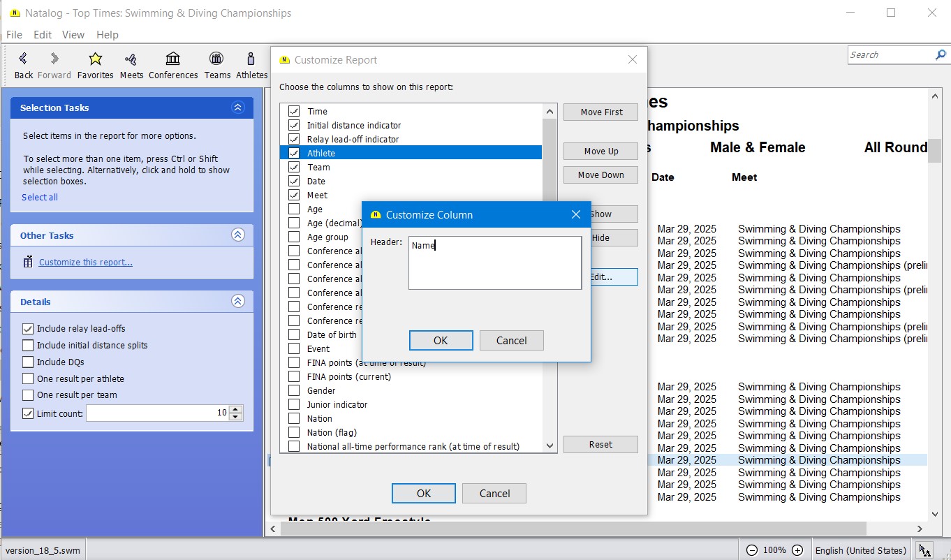
Task: Click the Back arrow toolbar icon
Action: (x=23, y=59)
